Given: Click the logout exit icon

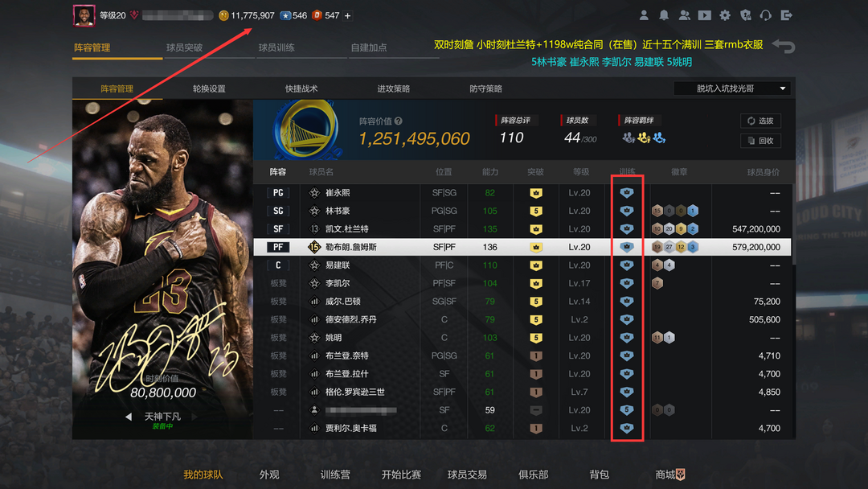Looking at the screenshot, I should coord(786,15).
